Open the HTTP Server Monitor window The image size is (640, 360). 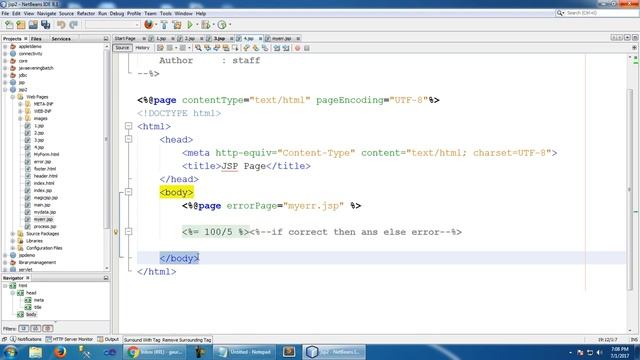69,339
